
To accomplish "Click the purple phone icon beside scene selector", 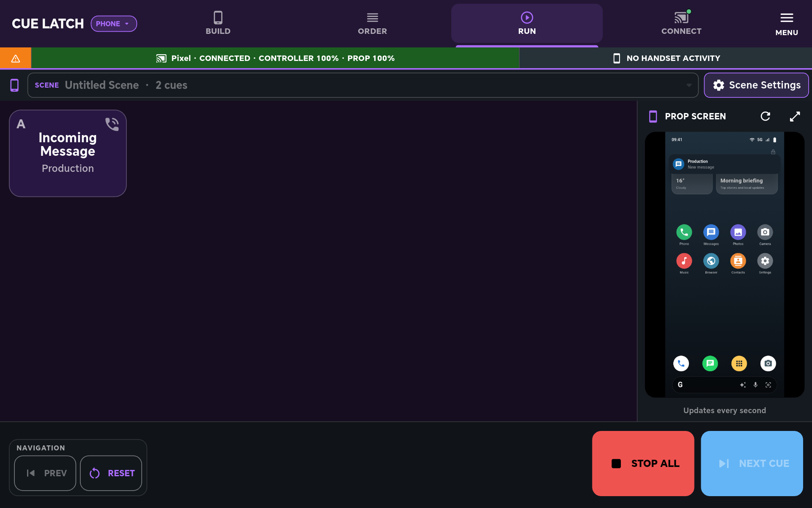I will pos(14,85).
